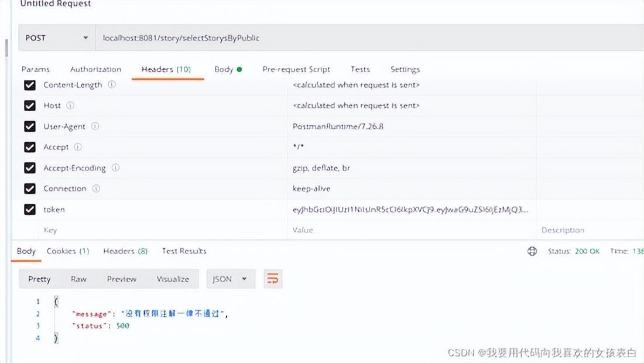The image size is (644, 363).
Task: Collapse the JSON object at line 1
Action: click(56, 302)
